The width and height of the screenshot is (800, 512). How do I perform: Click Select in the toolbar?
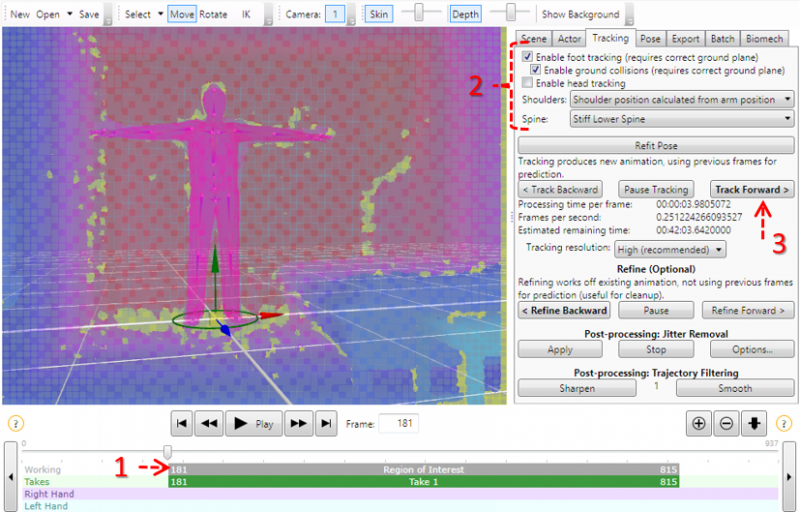pos(138,14)
